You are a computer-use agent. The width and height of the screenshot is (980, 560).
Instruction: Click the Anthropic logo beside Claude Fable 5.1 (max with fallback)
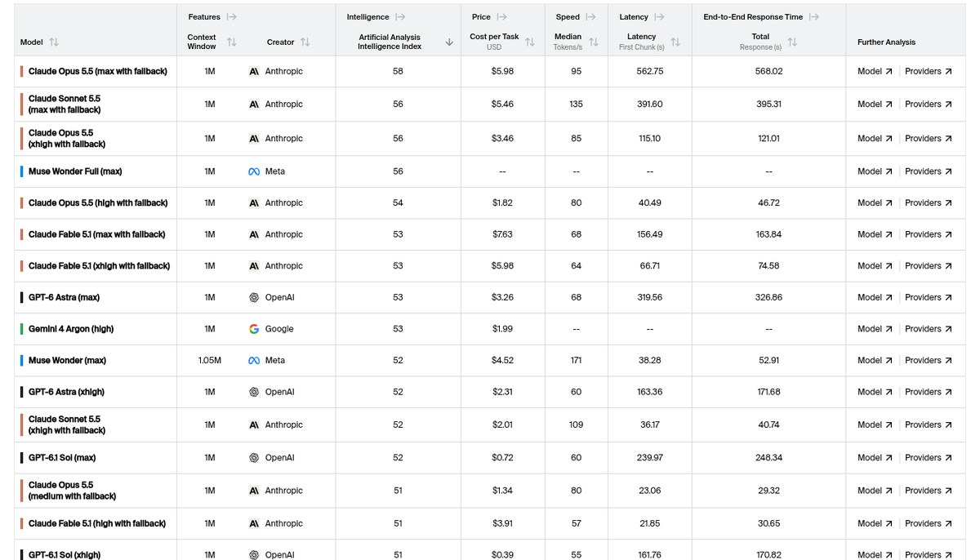254,234
